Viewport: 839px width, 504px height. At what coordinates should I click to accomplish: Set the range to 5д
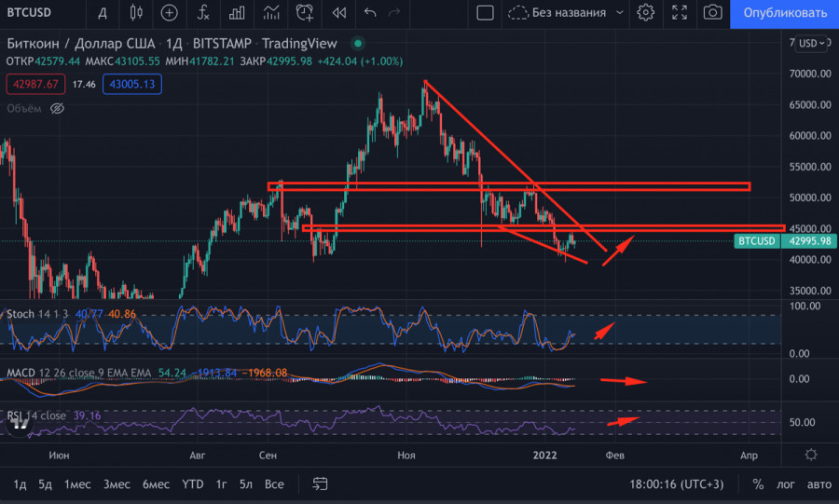tap(45, 484)
